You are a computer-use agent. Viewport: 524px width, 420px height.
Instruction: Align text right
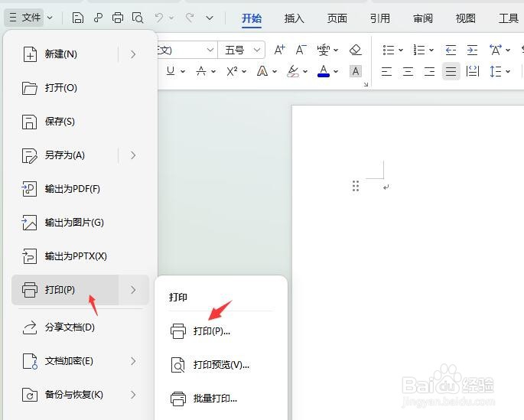click(429, 71)
